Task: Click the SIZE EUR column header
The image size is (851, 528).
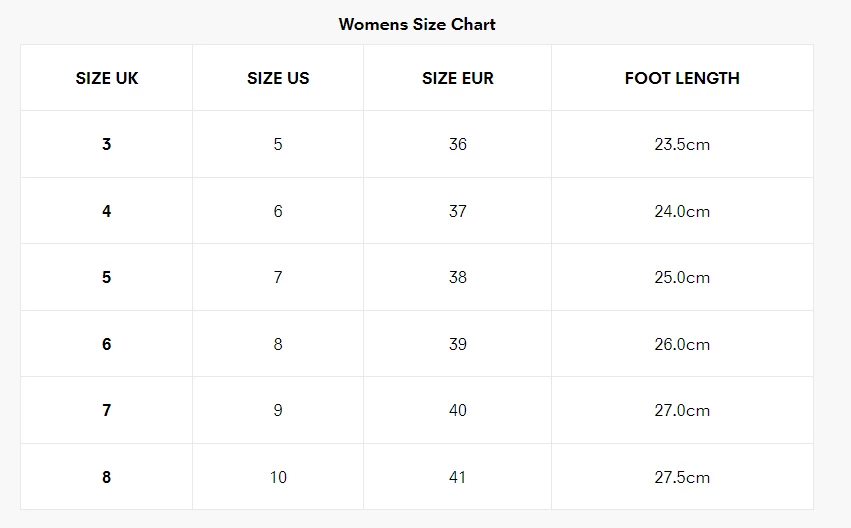Action: coord(457,78)
